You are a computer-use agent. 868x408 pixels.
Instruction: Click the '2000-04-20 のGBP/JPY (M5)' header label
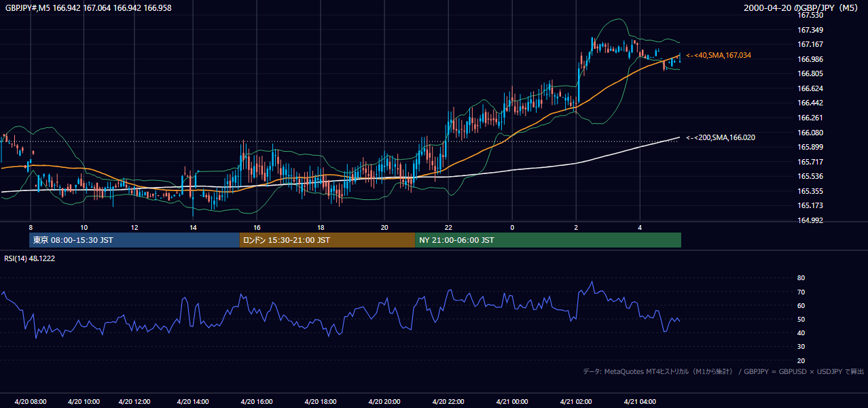[x=801, y=8]
